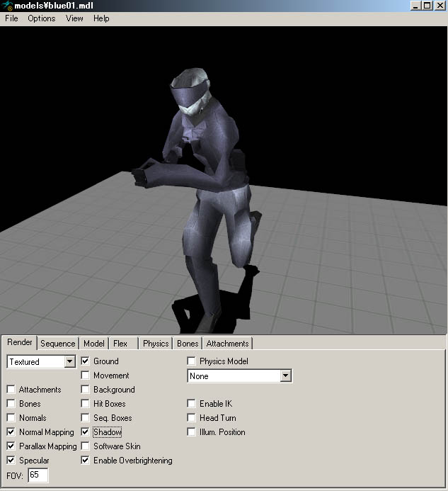
Task: Enable the Software Skin checkbox
Action: (85, 446)
